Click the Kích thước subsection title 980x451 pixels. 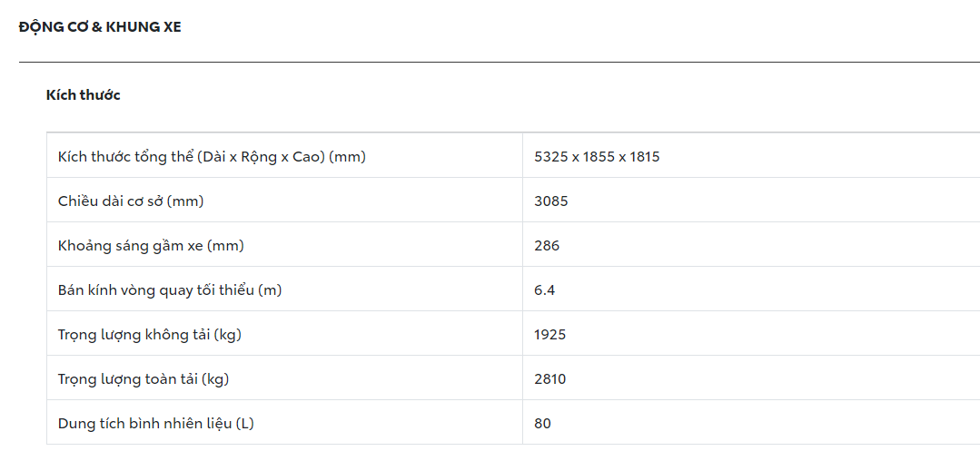[83, 95]
